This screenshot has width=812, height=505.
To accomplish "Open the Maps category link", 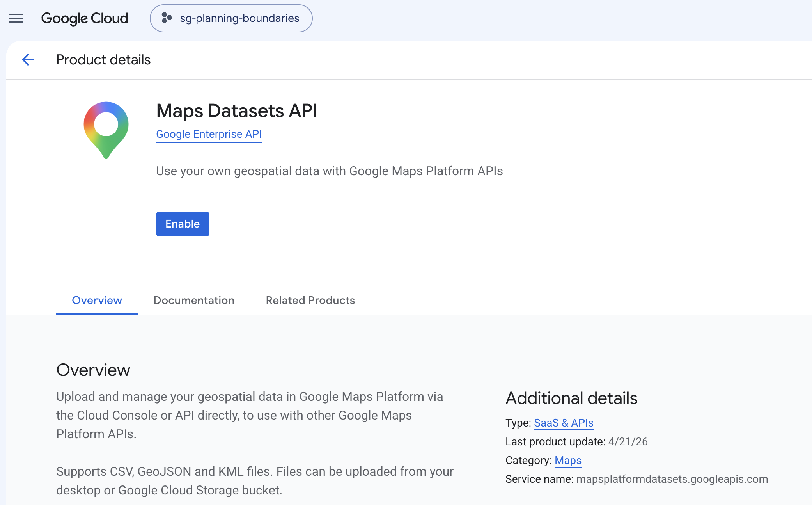I will pyautogui.click(x=568, y=460).
